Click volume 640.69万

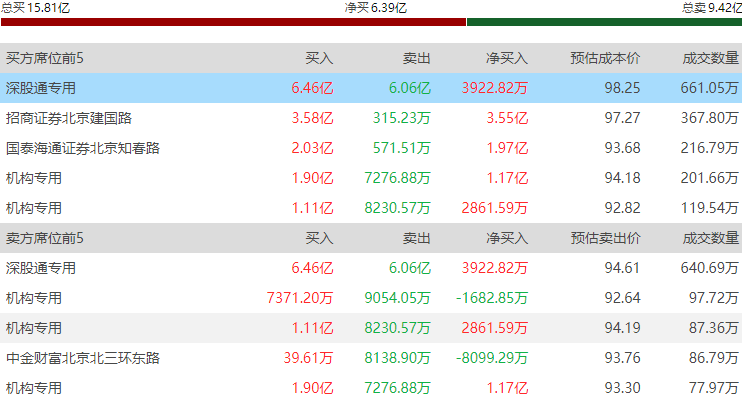(709, 268)
